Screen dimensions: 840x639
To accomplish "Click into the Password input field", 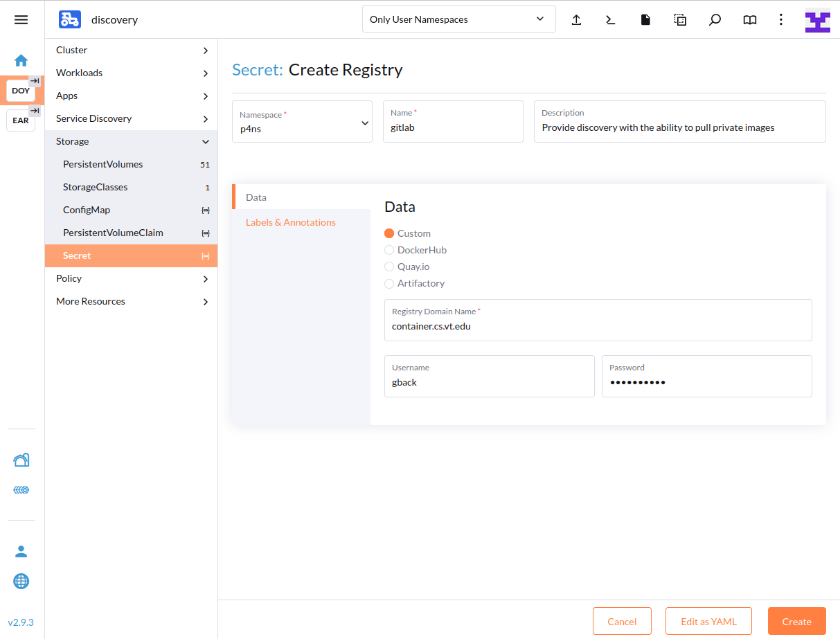I will [706, 382].
